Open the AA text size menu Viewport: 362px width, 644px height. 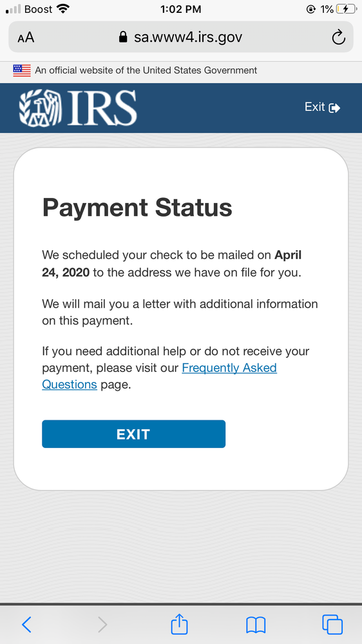tap(26, 38)
